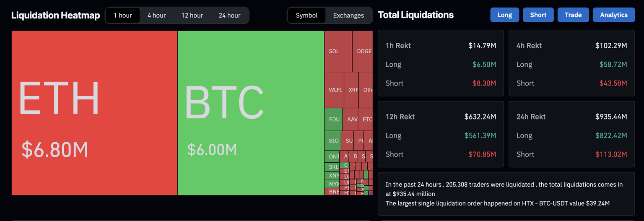This screenshot has height=221, width=644.
Task: Click the green EDU heatmap tile
Action: (333, 120)
